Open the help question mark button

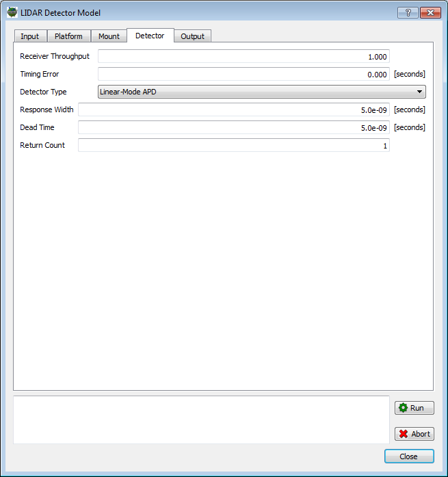[x=407, y=12]
